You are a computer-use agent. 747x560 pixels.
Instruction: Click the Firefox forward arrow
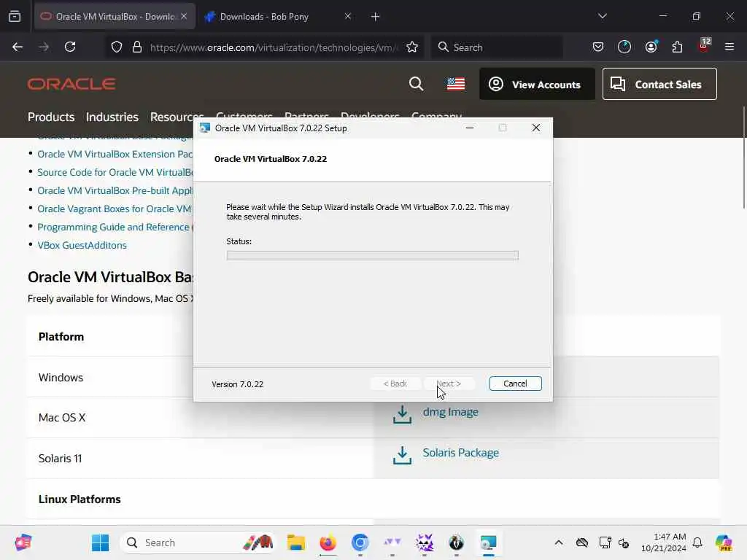[x=44, y=47]
